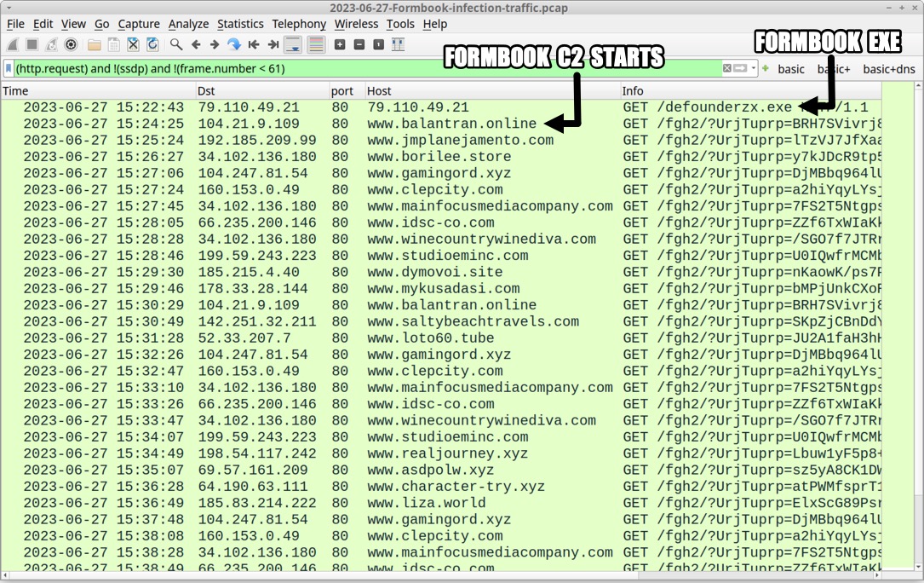Open the Edit menu
The height and width of the screenshot is (583, 924).
pos(43,24)
